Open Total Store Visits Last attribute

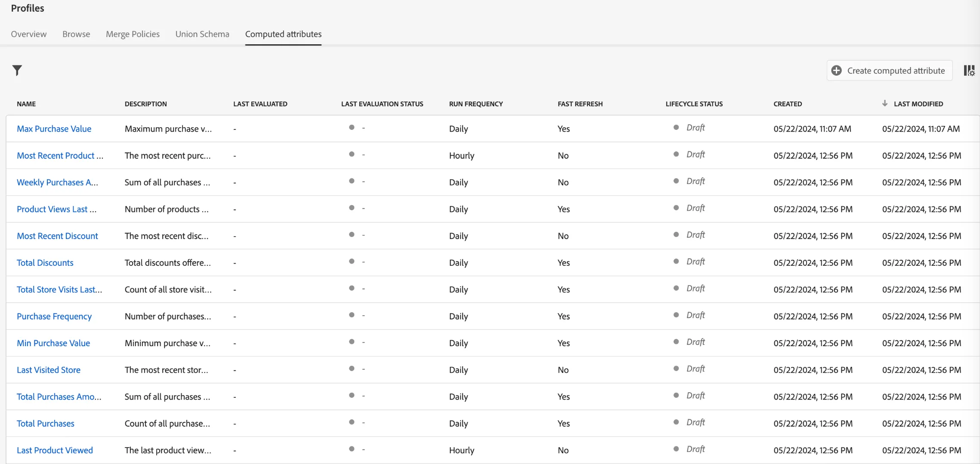point(59,289)
